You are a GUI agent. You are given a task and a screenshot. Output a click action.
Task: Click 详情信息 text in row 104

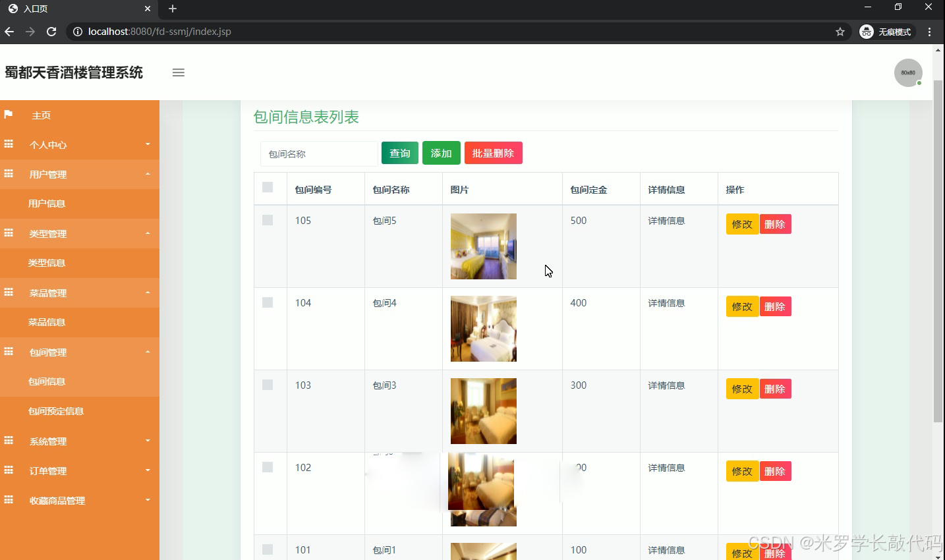[x=666, y=303]
